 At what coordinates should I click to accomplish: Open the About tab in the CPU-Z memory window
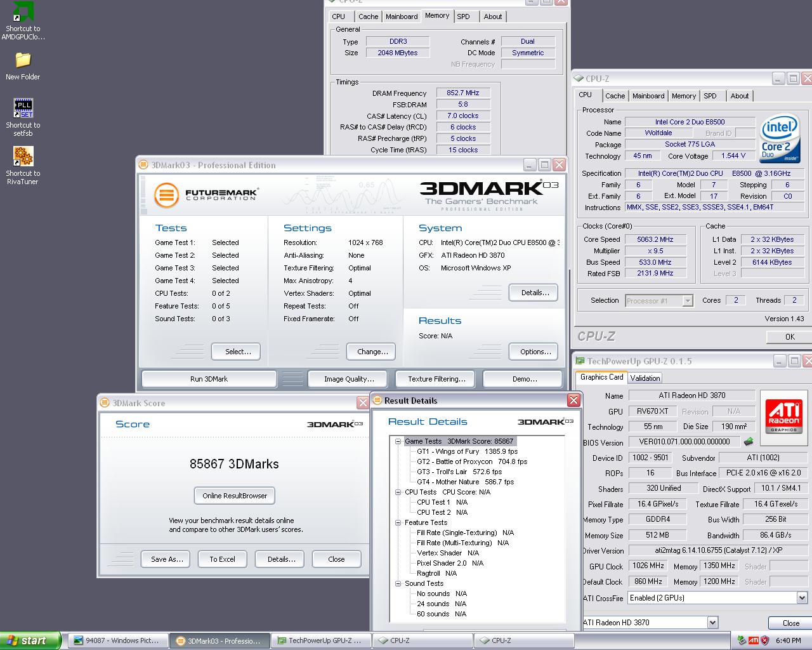click(x=493, y=17)
